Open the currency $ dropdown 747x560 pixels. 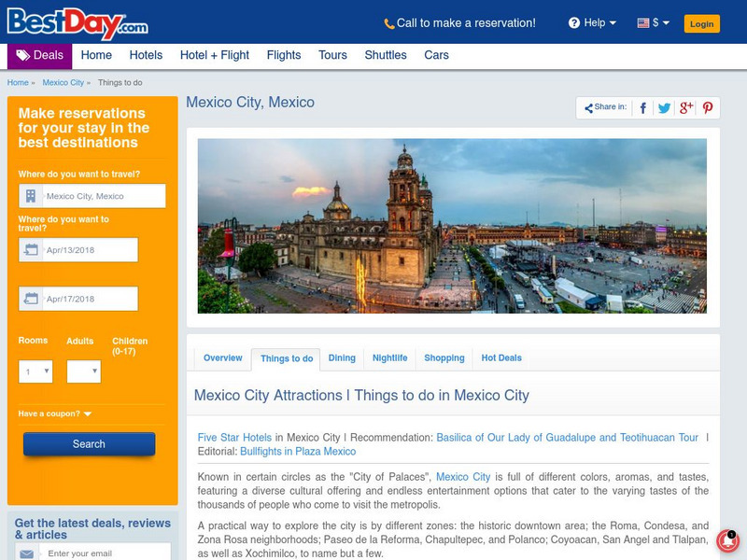tap(654, 22)
